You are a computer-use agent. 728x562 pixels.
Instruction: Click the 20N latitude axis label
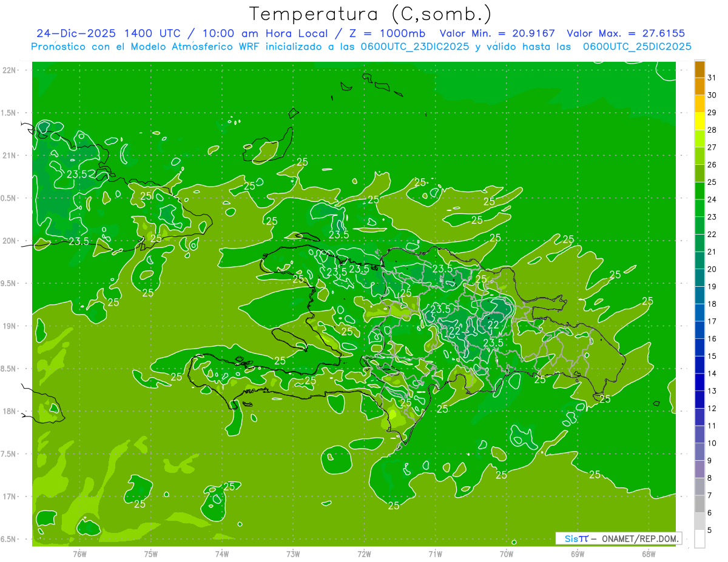9,241
